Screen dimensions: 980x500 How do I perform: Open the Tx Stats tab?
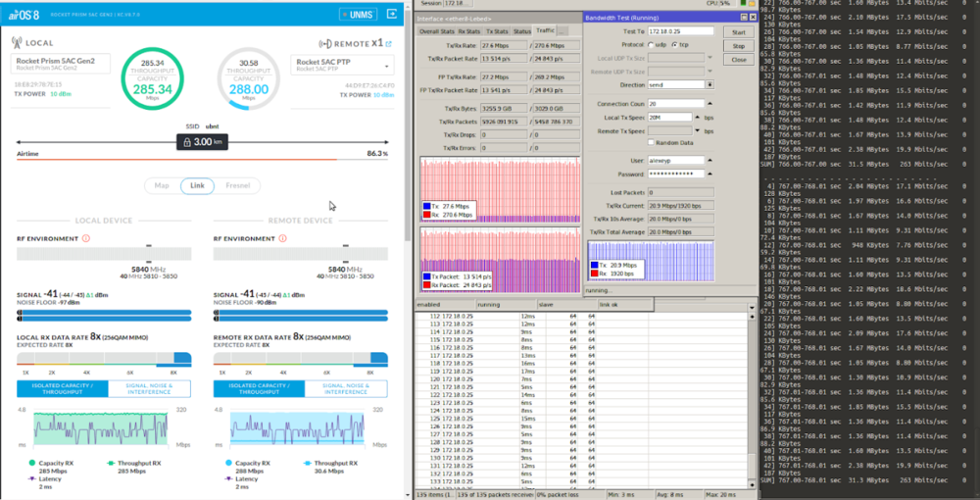(x=498, y=30)
